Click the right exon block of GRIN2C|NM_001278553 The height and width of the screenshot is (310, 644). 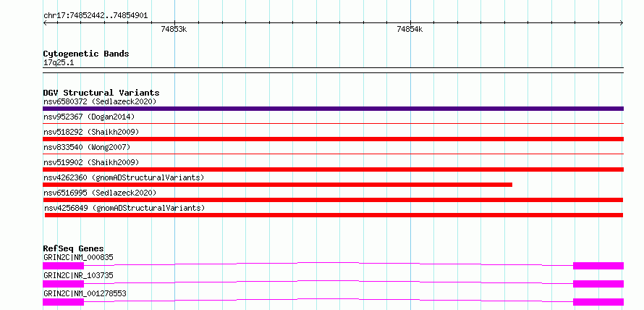pyautogui.click(x=598, y=302)
